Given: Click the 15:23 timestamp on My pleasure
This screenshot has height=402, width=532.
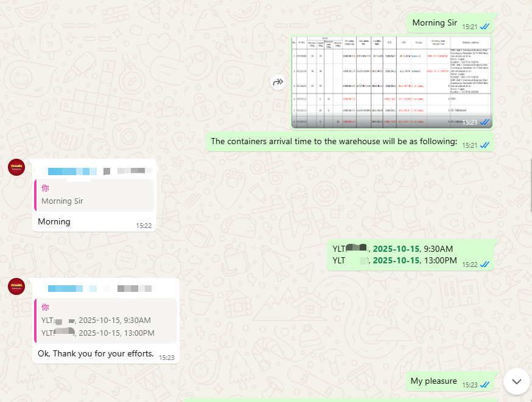Looking at the screenshot, I should pyautogui.click(x=470, y=384).
